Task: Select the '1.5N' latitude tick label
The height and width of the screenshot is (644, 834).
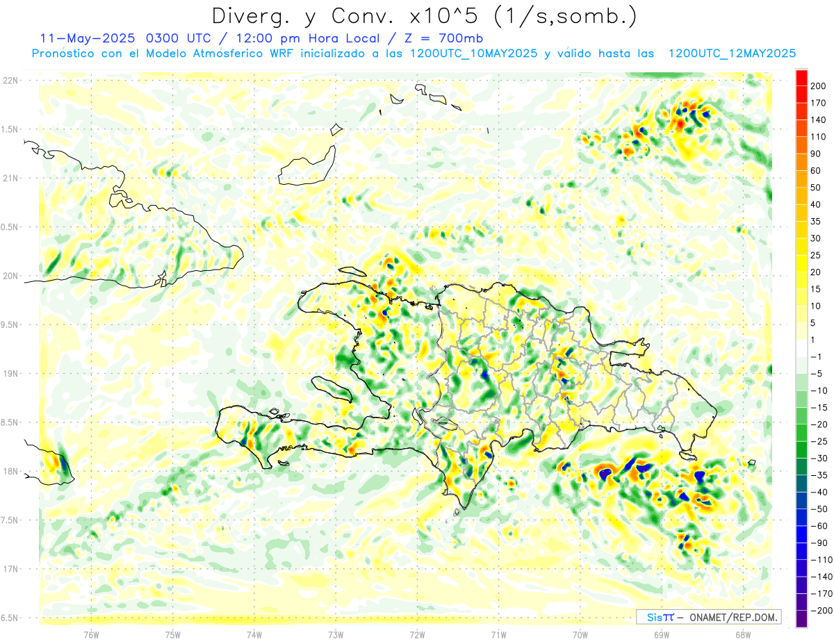Action: point(11,129)
